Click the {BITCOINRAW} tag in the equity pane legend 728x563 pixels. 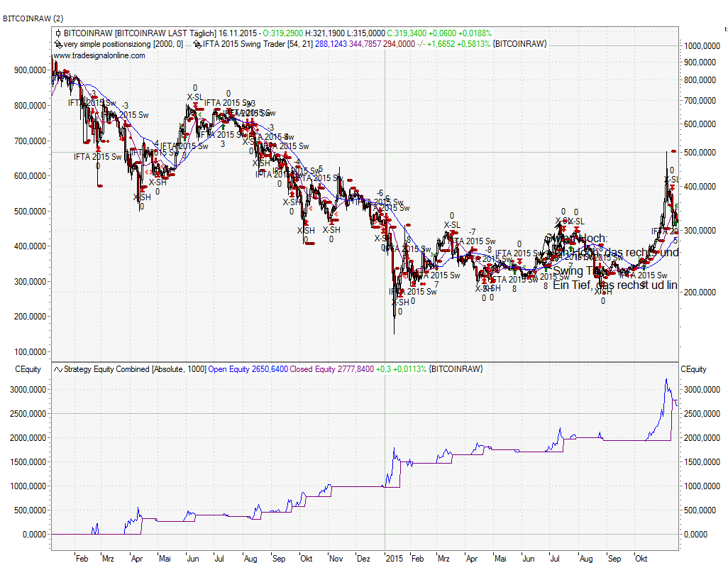[x=457, y=369]
